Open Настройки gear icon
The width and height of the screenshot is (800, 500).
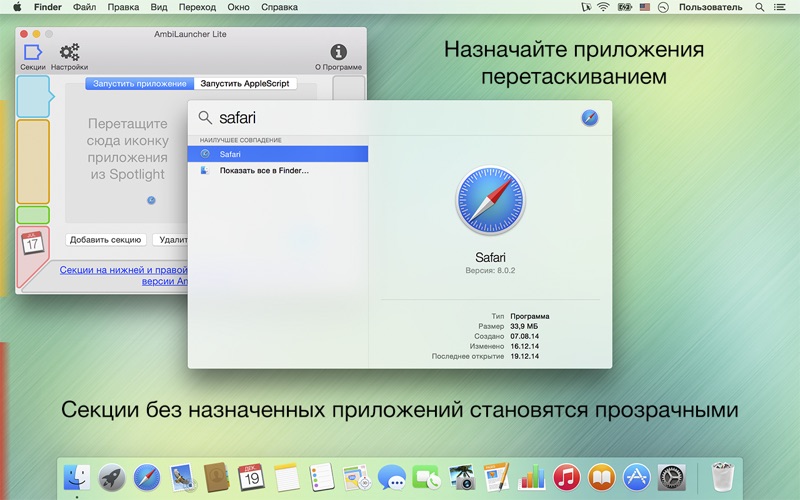[x=69, y=57]
